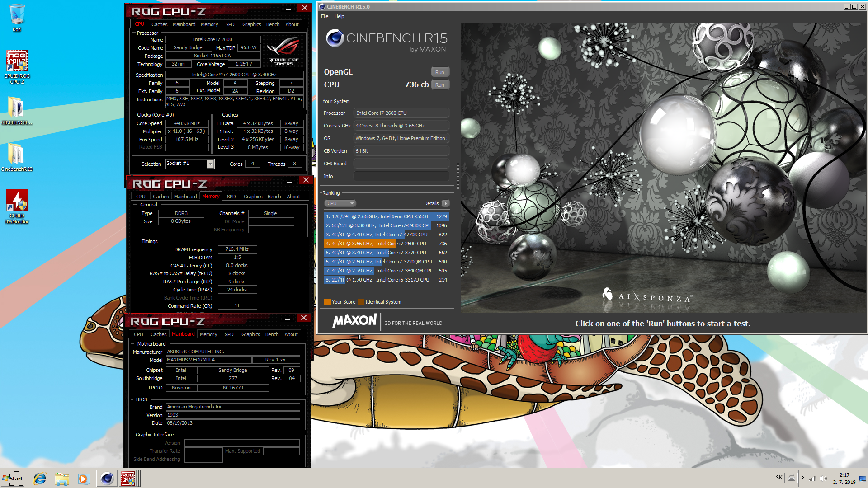Show hidden tray icons arrow
868x488 pixels.
(x=802, y=478)
